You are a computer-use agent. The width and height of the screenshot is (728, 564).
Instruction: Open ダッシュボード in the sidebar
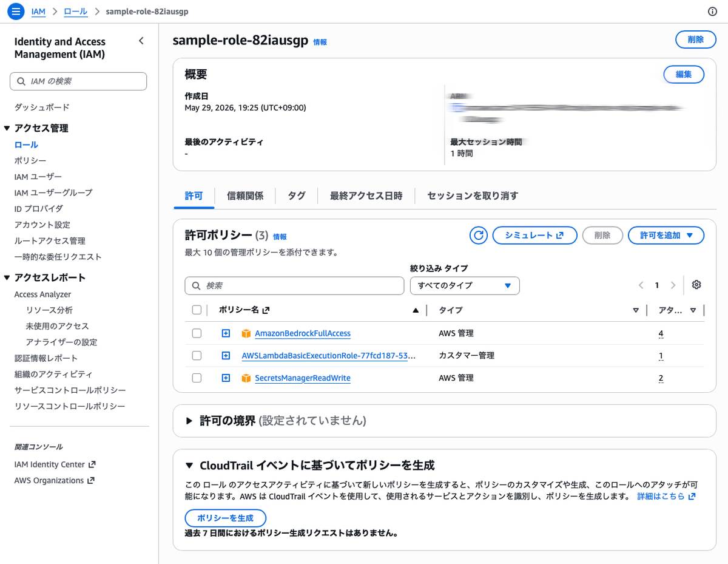[42, 107]
